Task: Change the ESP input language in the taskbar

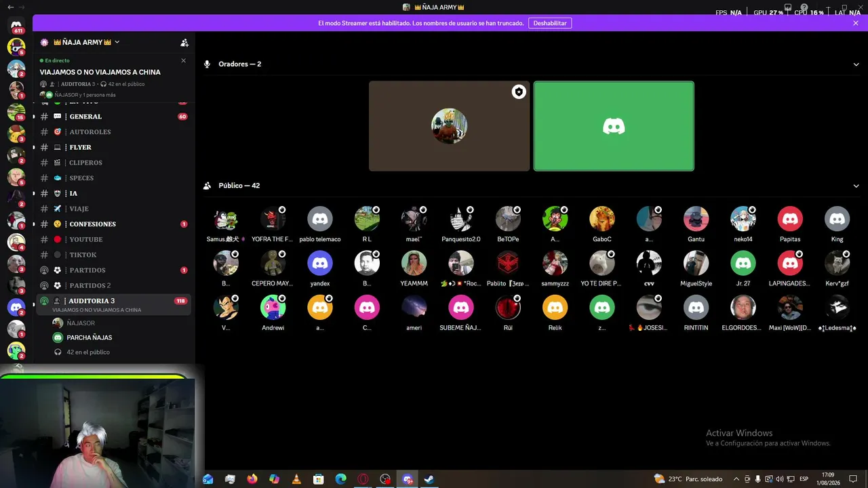Action: click(x=804, y=479)
